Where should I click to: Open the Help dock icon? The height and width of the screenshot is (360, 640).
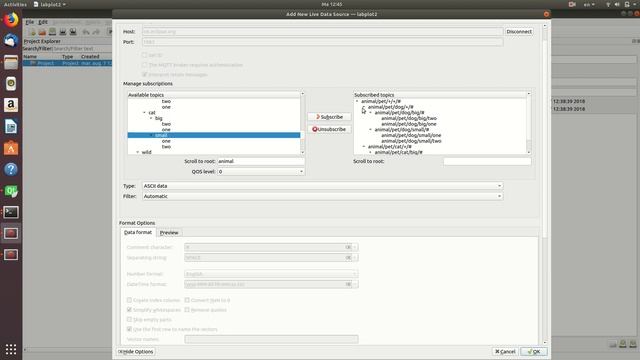11,169
